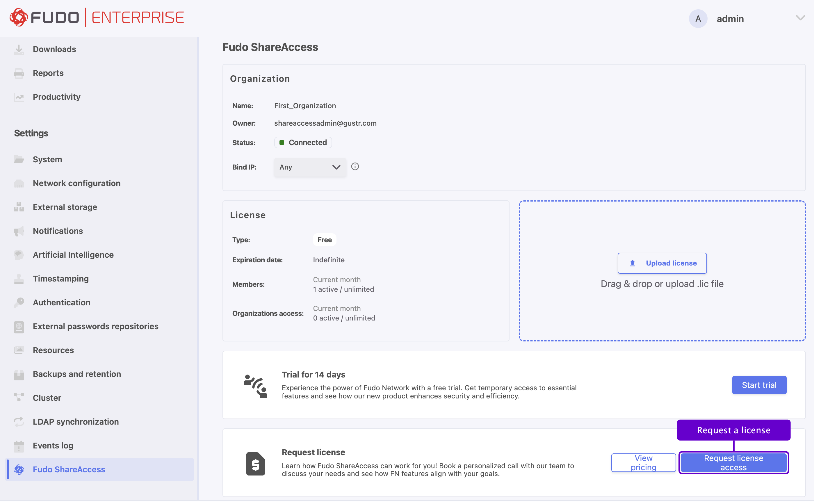The image size is (814, 504).
Task: Click the Request license dollar document icon
Action: (256, 464)
